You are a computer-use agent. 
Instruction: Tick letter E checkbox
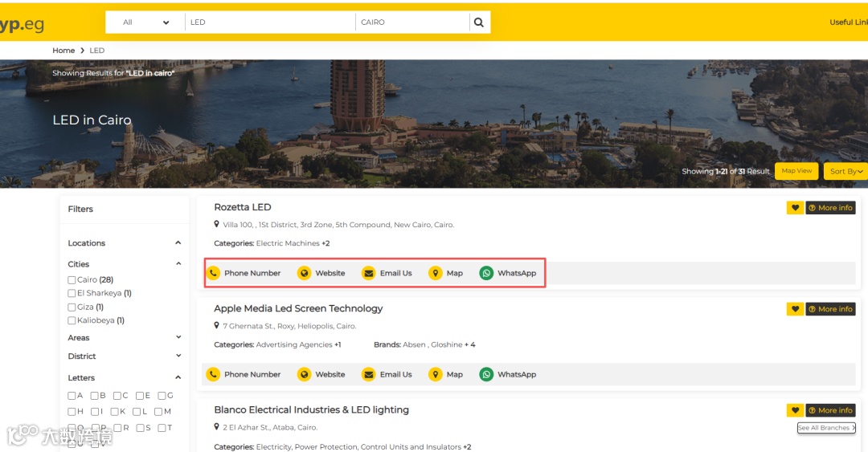[x=140, y=396]
